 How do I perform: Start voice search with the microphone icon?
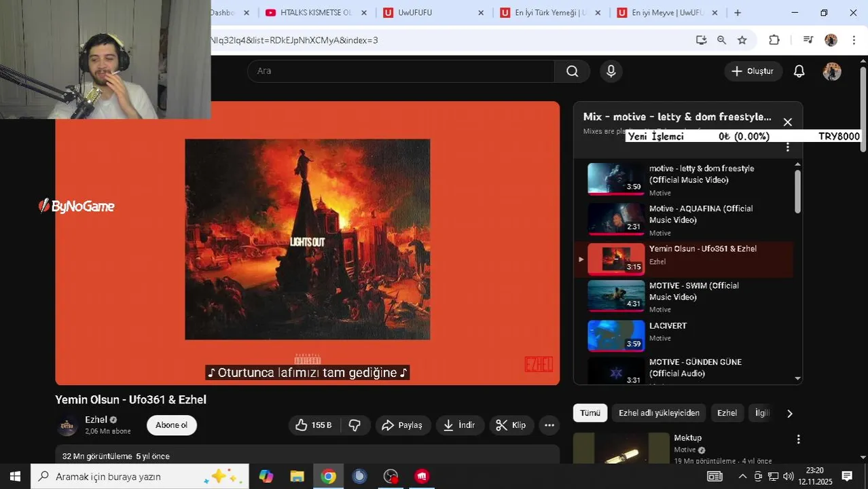pyautogui.click(x=611, y=71)
